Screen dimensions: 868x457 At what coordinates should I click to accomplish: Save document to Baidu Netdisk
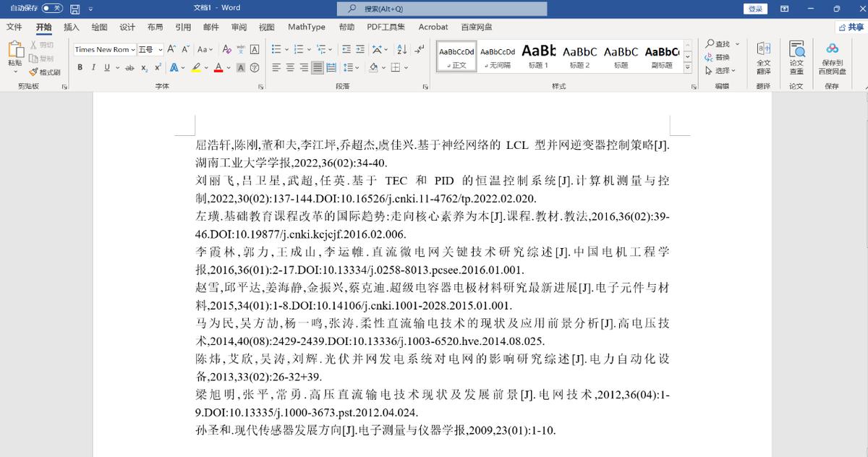click(x=832, y=58)
